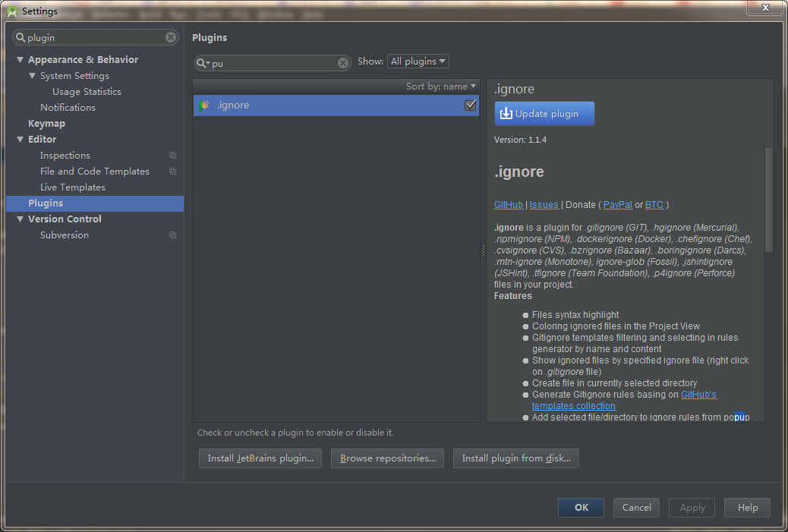The height and width of the screenshot is (532, 788).
Task: Open Help for settings dialog
Action: pyautogui.click(x=747, y=508)
